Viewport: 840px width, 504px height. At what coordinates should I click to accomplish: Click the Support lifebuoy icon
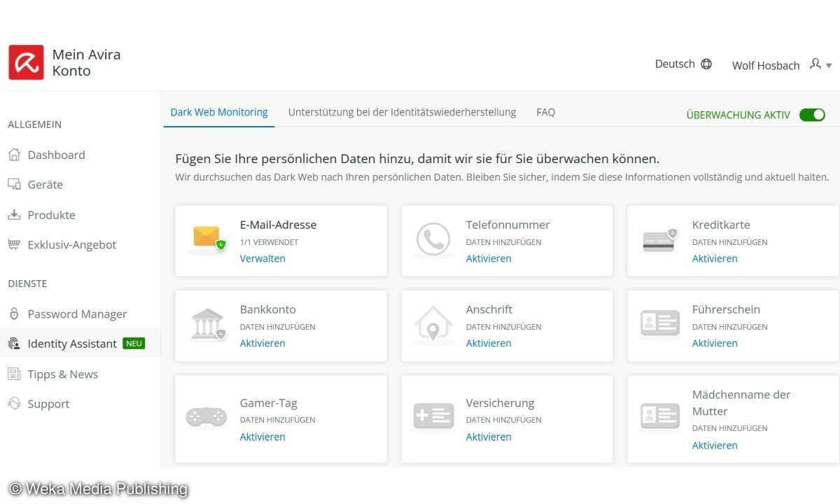14,404
